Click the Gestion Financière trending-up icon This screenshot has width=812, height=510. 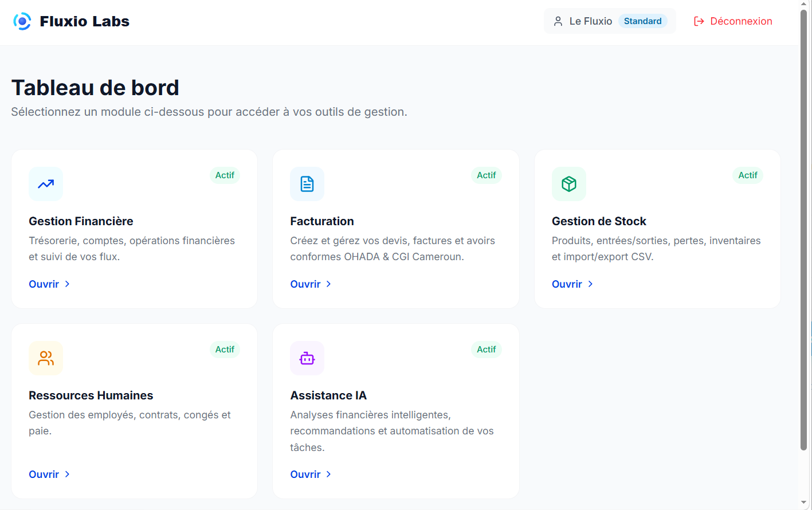(46, 184)
